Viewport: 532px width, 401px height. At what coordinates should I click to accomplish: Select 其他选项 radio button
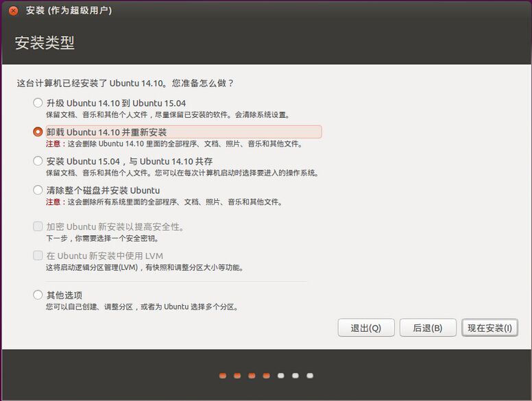[x=38, y=295]
